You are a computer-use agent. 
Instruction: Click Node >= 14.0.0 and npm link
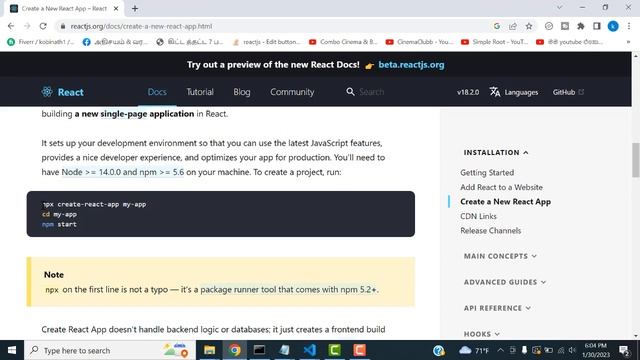122,172
